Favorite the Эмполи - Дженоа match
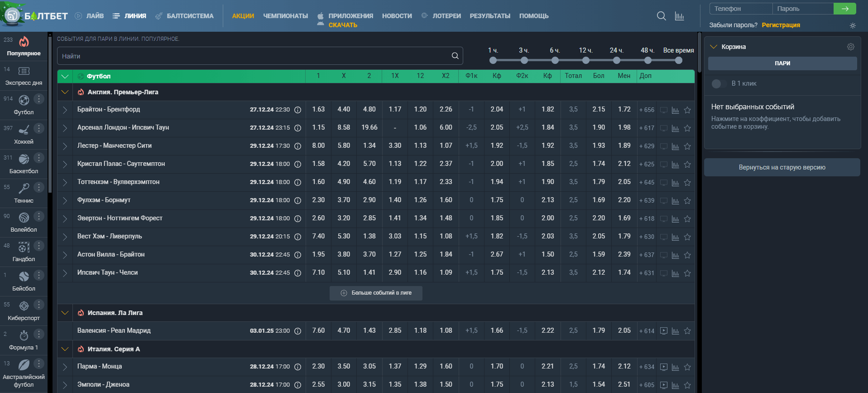Screen dimensions: 868x393 tap(687, 385)
